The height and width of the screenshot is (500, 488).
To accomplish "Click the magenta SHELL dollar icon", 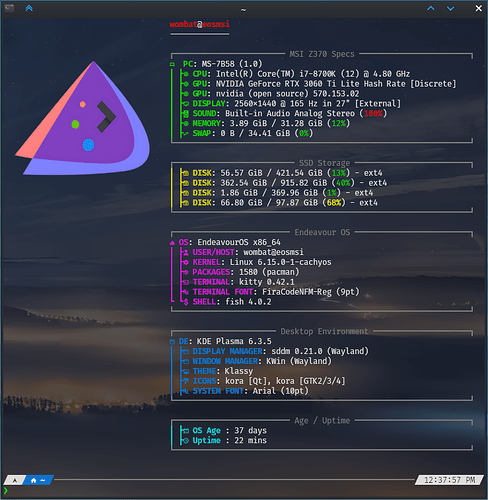I will click(186, 302).
